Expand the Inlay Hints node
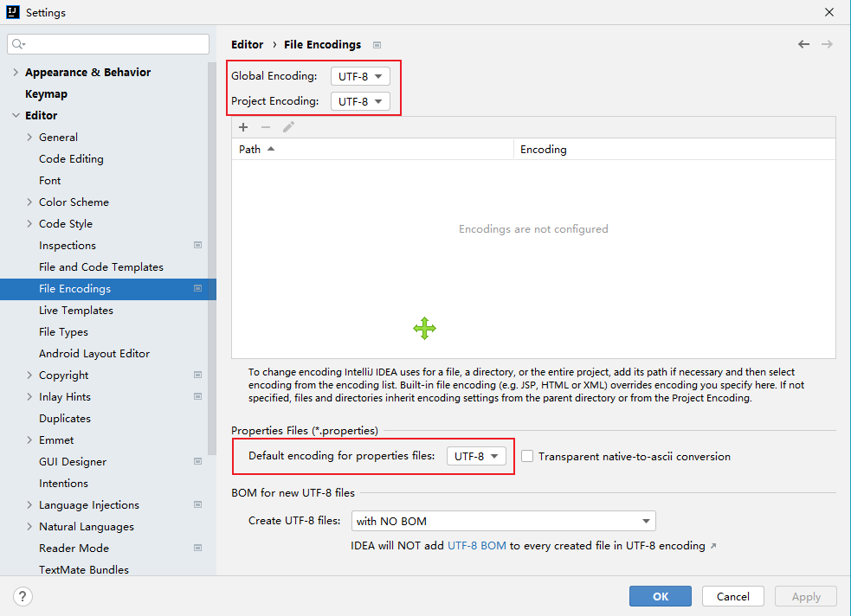 point(29,396)
